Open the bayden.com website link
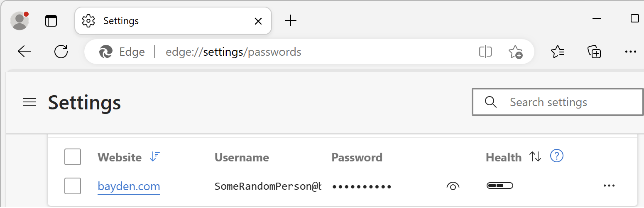The height and width of the screenshot is (208, 644). [x=129, y=186]
